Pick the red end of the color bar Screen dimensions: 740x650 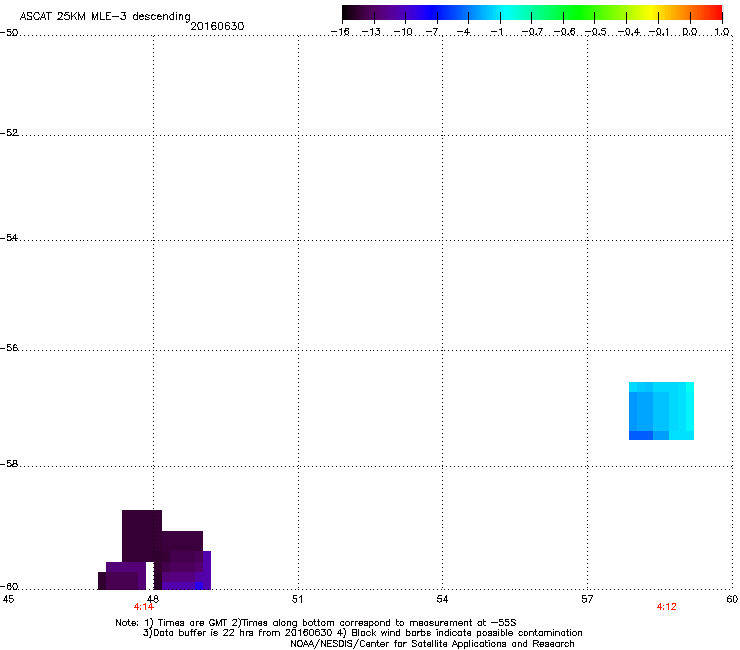[x=715, y=13]
